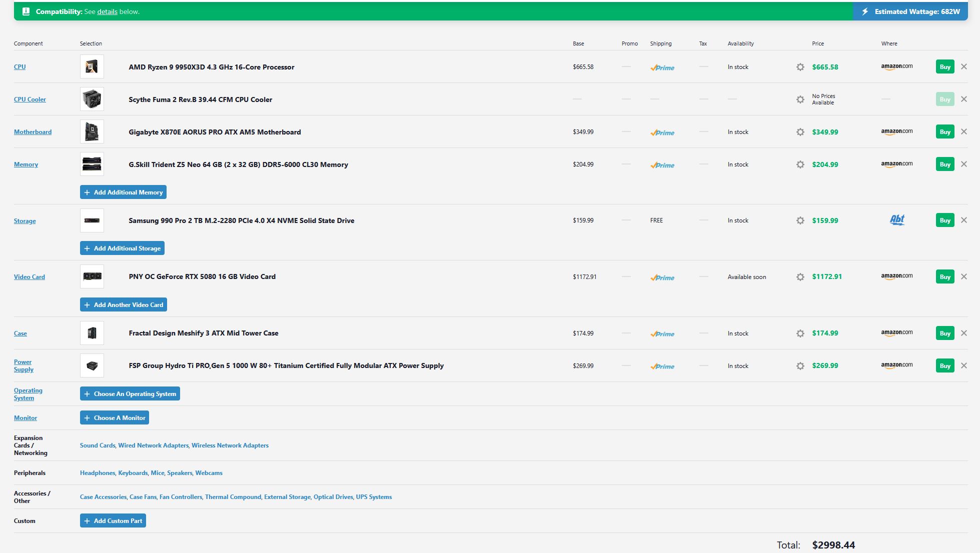
Task: Add Another Video Card button
Action: click(x=124, y=304)
